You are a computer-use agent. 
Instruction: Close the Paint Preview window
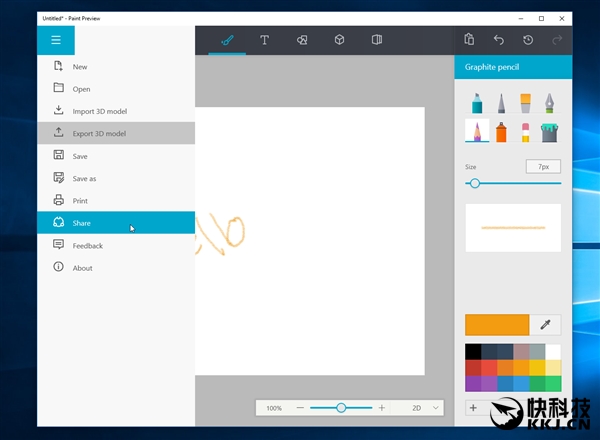pyautogui.click(x=562, y=18)
